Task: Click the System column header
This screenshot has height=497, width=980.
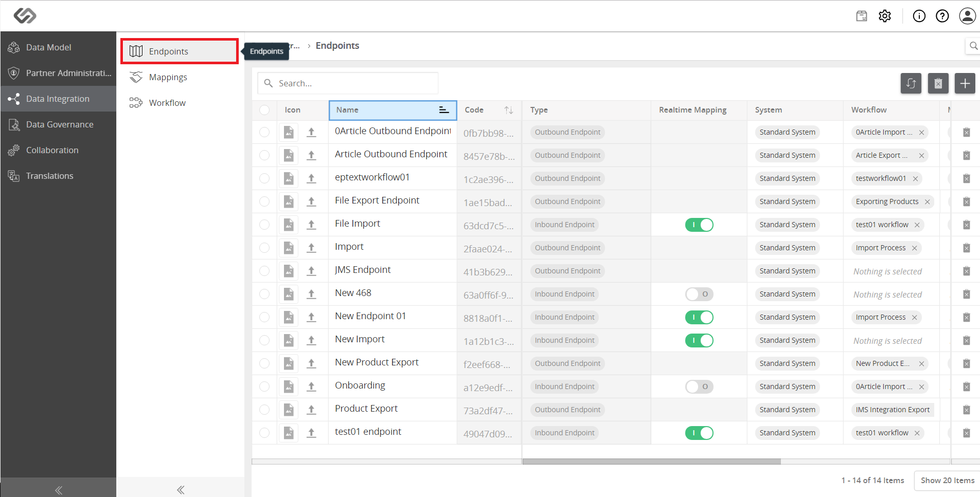Action: click(x=795, y=110)
